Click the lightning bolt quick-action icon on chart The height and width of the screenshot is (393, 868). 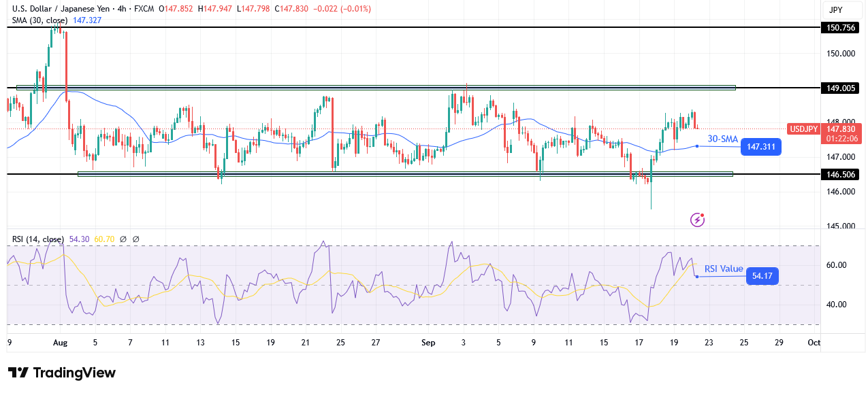696,219
